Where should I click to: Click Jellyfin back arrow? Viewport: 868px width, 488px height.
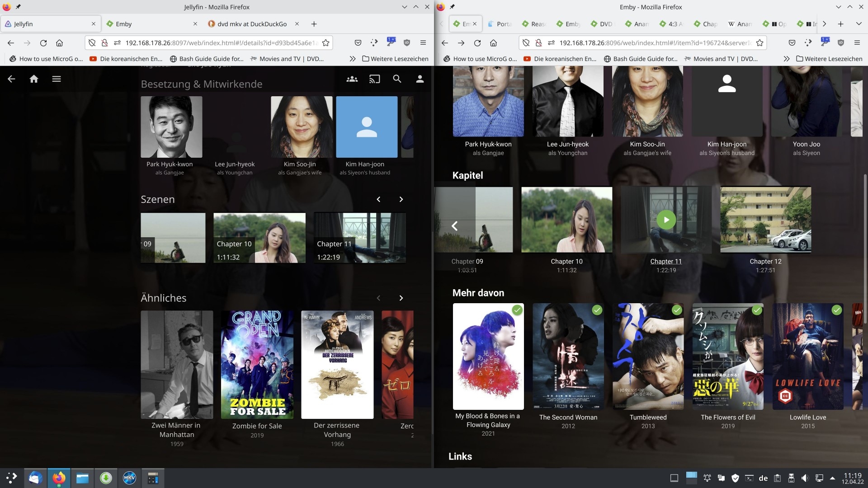coord(11,79)
